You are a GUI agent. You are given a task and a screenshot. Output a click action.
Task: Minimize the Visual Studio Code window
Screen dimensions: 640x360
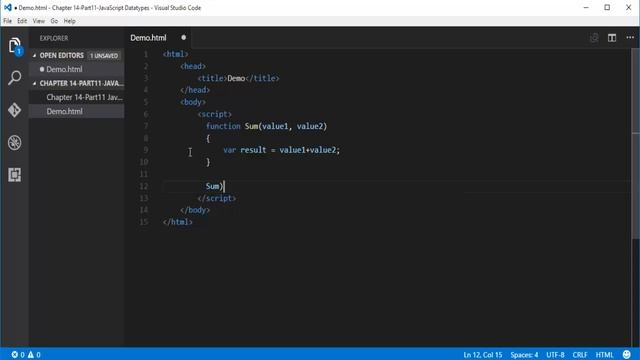pyautogui.click(x=586, y=7)
